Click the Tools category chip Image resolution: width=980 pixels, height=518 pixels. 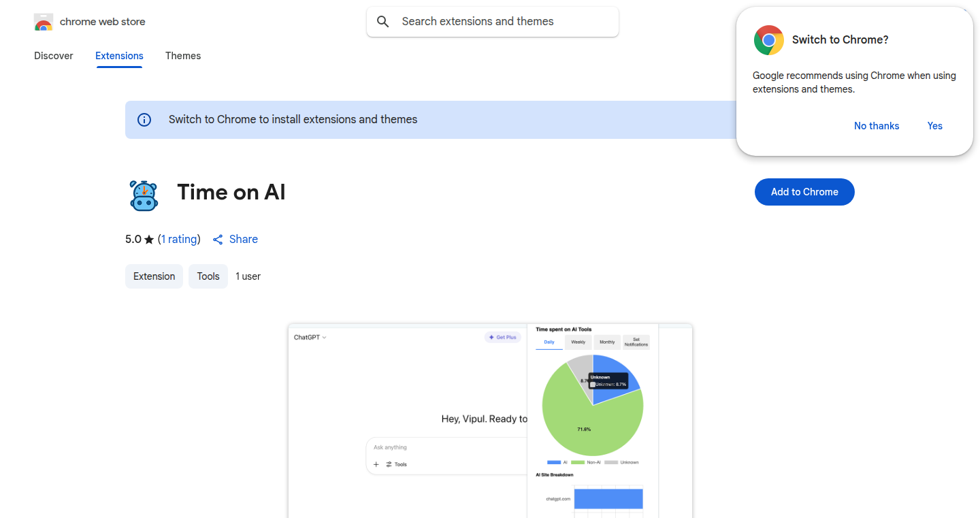pyautogui.click(x=208, y=276)
